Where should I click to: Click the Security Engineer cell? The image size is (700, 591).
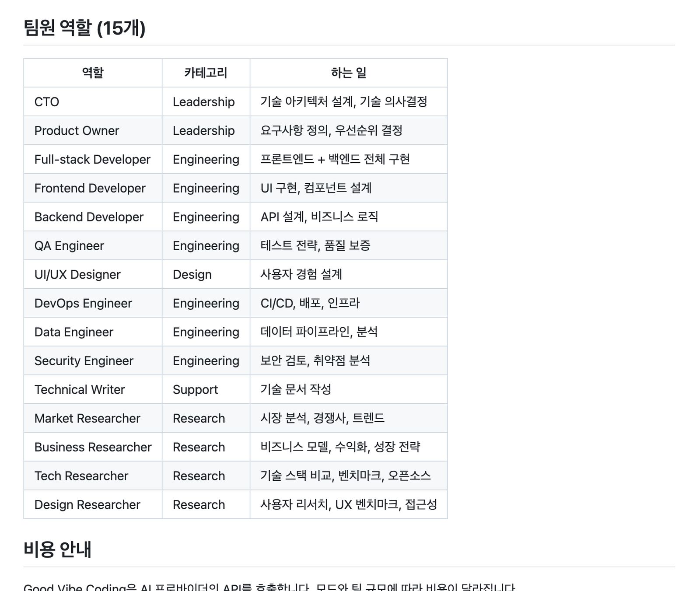pos(93,361)
